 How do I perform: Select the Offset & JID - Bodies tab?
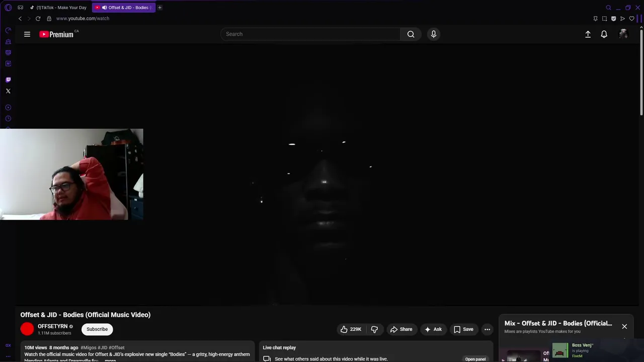[124, 8]
